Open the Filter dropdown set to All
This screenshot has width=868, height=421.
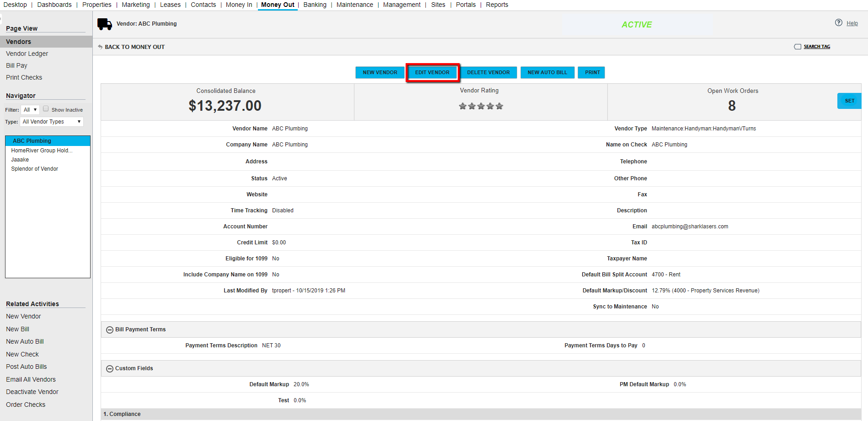(x=30, y=110)
